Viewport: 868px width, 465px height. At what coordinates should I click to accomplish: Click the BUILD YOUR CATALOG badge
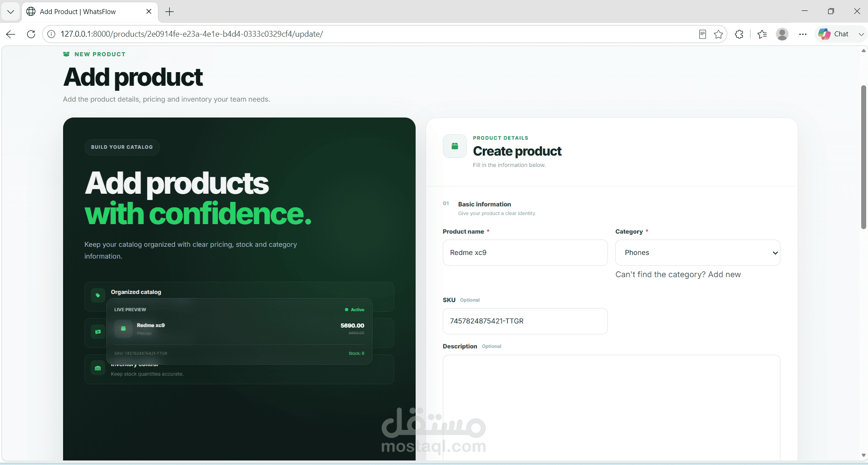point(122,147)
